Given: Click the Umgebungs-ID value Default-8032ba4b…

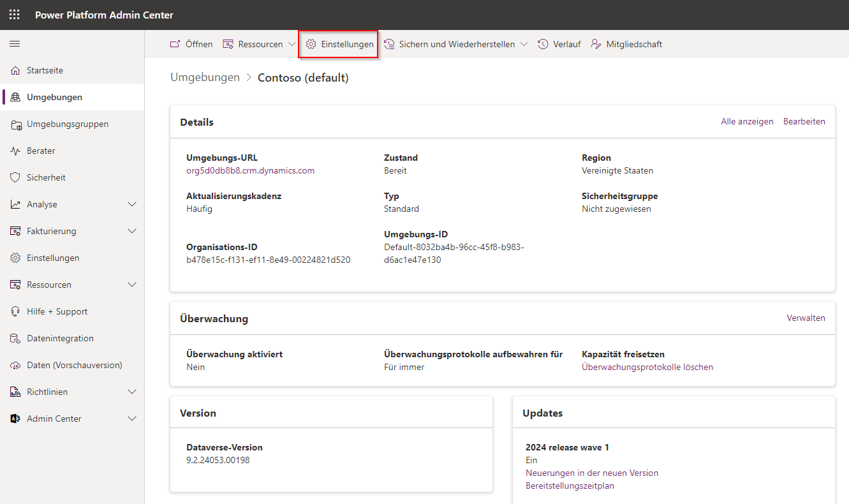Looking at the screenshot, I should pos(454,254).
